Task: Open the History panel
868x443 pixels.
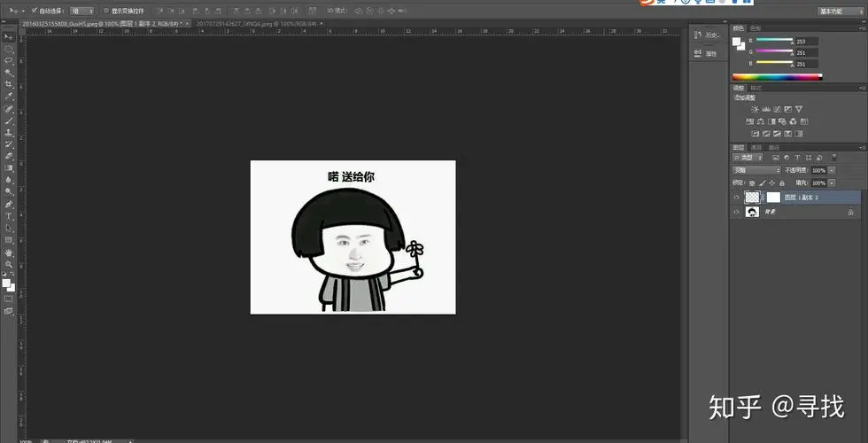Action: [707, 35]
